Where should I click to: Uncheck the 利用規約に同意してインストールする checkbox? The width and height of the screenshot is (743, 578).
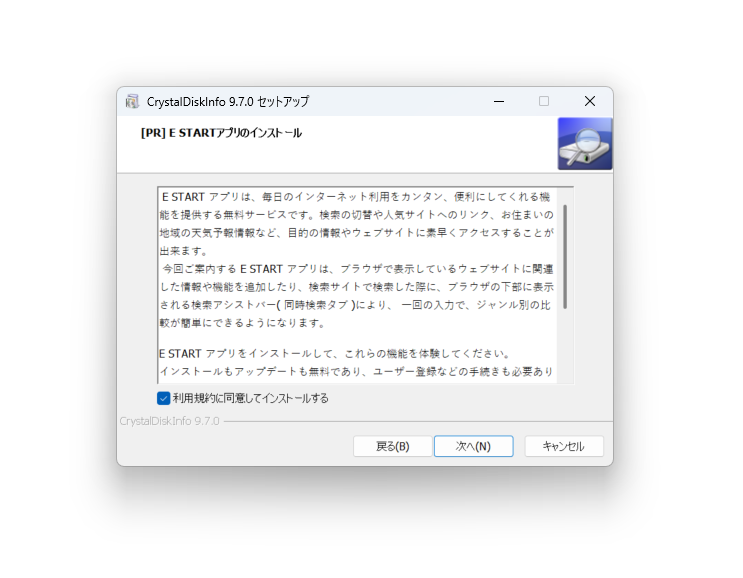coord(163,398)
